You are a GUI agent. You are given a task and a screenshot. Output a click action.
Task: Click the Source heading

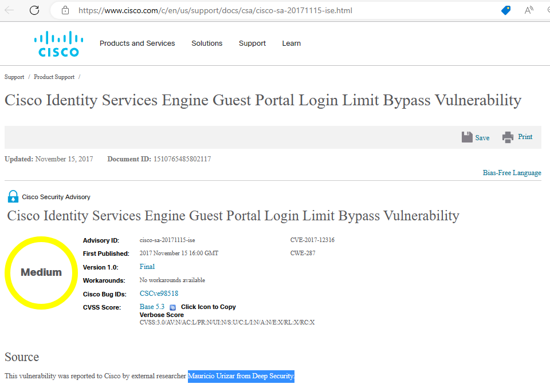[22, 357]
